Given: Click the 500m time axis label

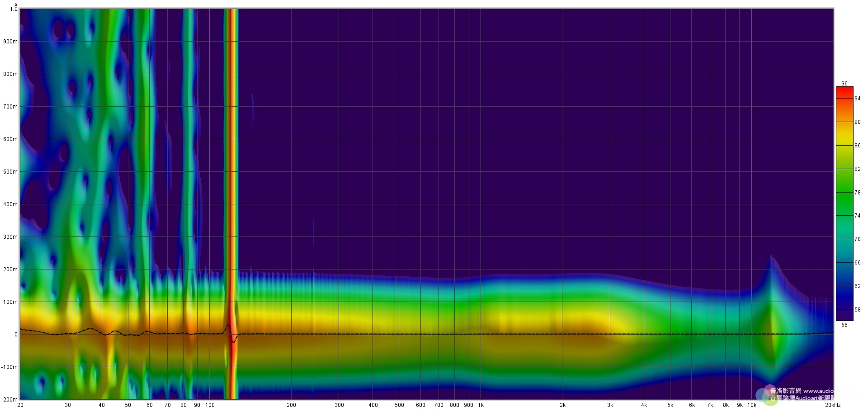Looking at the screenshot, I should (x=10, y=172).
